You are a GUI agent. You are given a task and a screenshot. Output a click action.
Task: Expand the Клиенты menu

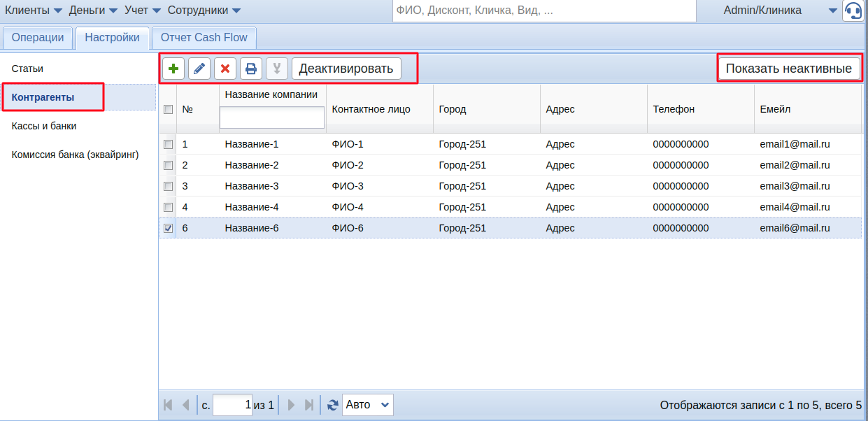pos(34,10)
